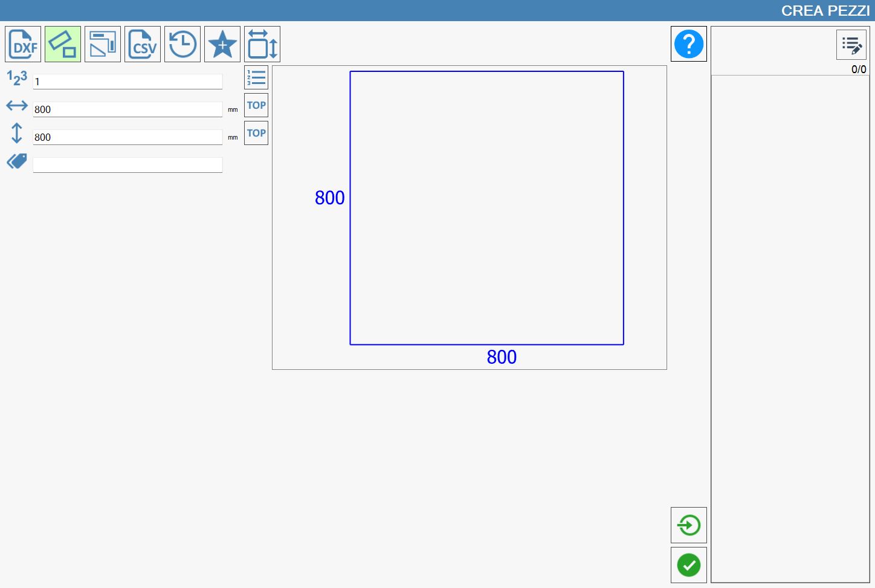Open the edit list icon
The image size is (875, 588).
coord(851,45)
